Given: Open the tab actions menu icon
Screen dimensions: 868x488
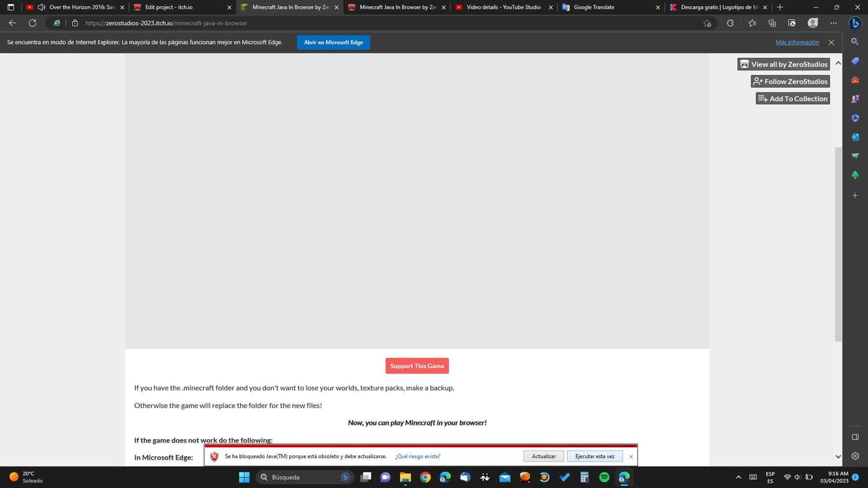Looking at the screenshot, I should click(10, 7).
